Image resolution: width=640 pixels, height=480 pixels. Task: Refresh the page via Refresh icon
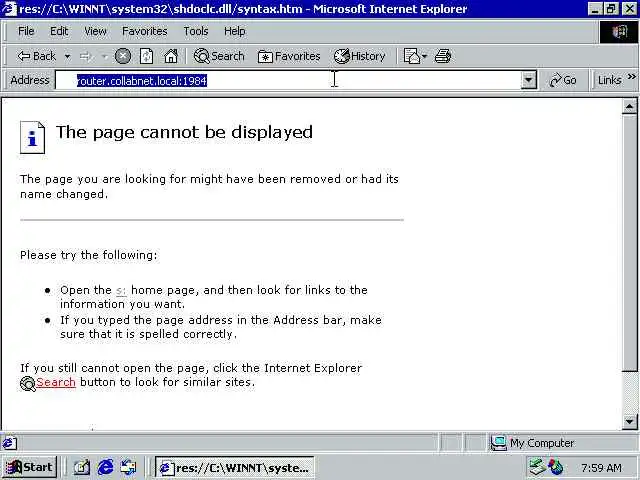click(147, 56)
